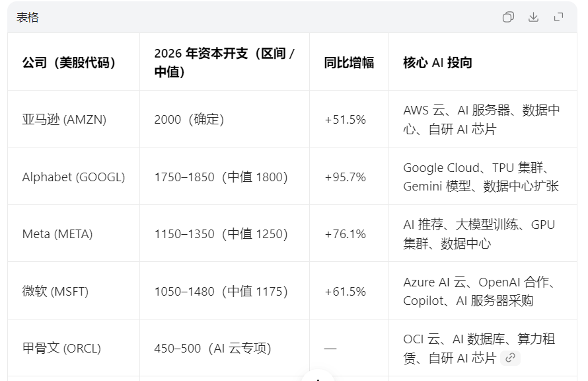Open the source link icon after 自研 AI 芯片
Viewport: 588px width, 381px height.
click(510, 358)
